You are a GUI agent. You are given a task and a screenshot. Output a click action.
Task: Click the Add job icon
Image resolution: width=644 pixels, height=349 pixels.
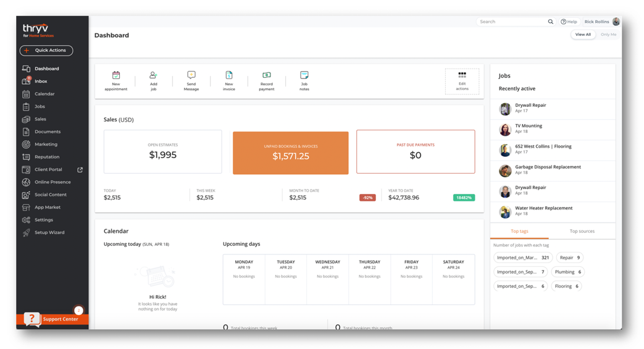[x=153, y=75]
